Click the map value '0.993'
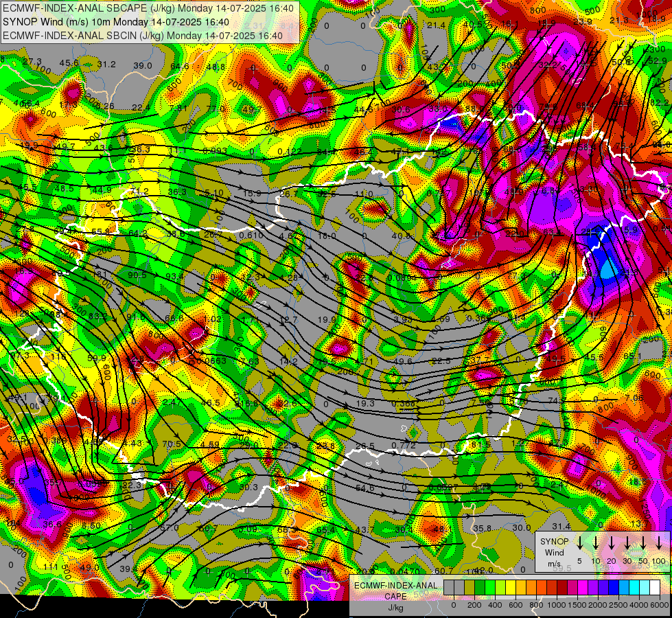This screenshot has height=618, width=672. (x=215, y=150)
